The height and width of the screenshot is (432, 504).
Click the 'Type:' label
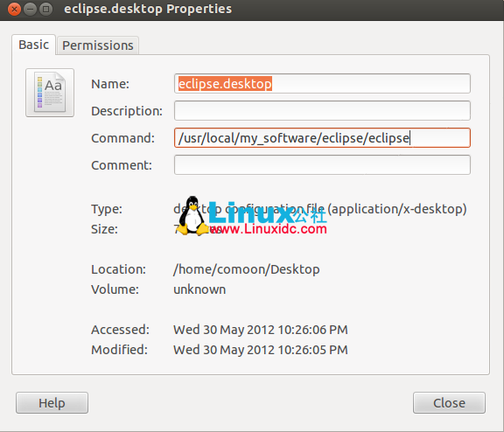click(x=107, y=209)
